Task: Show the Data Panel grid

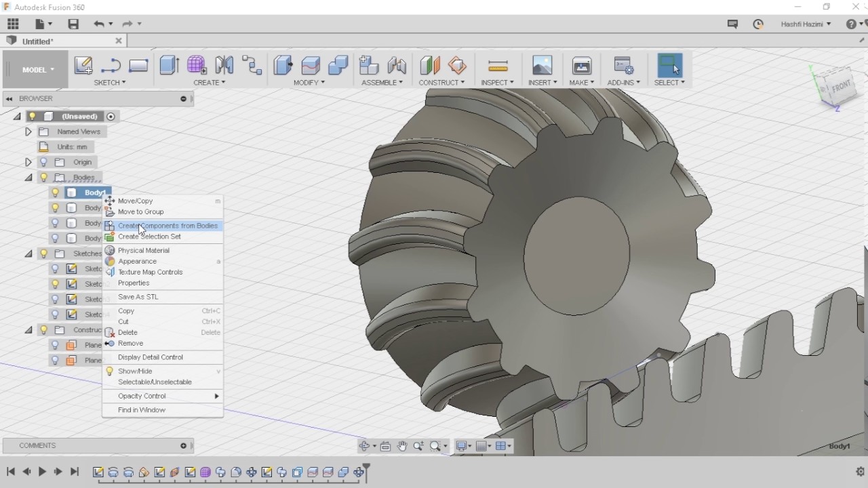Action: pos(13,24)
